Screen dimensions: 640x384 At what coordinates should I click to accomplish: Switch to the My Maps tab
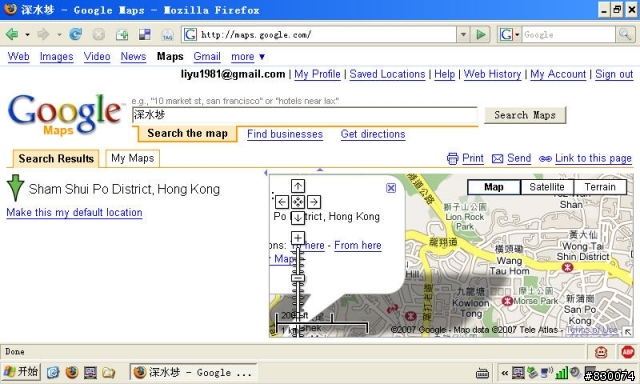pos(132,158)
